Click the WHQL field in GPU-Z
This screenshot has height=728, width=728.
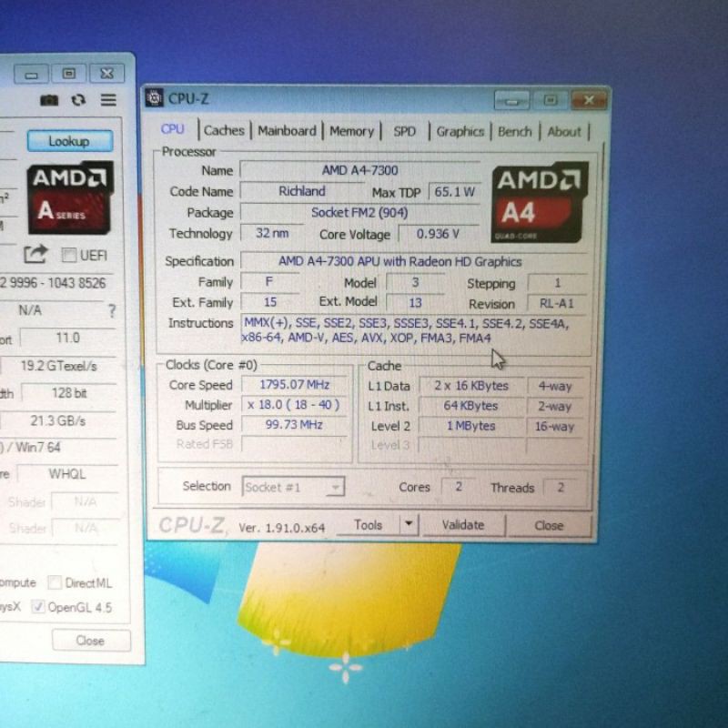tap(67, 473)
